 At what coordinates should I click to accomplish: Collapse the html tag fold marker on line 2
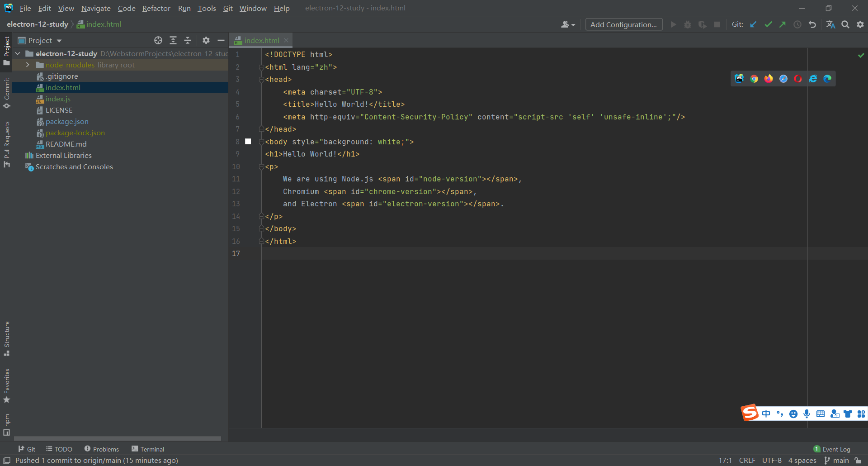point(261,67)
